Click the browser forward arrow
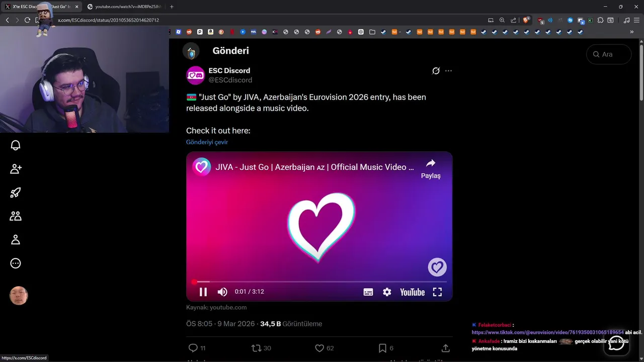Screen dimensions: 644x362 [17, 20]
